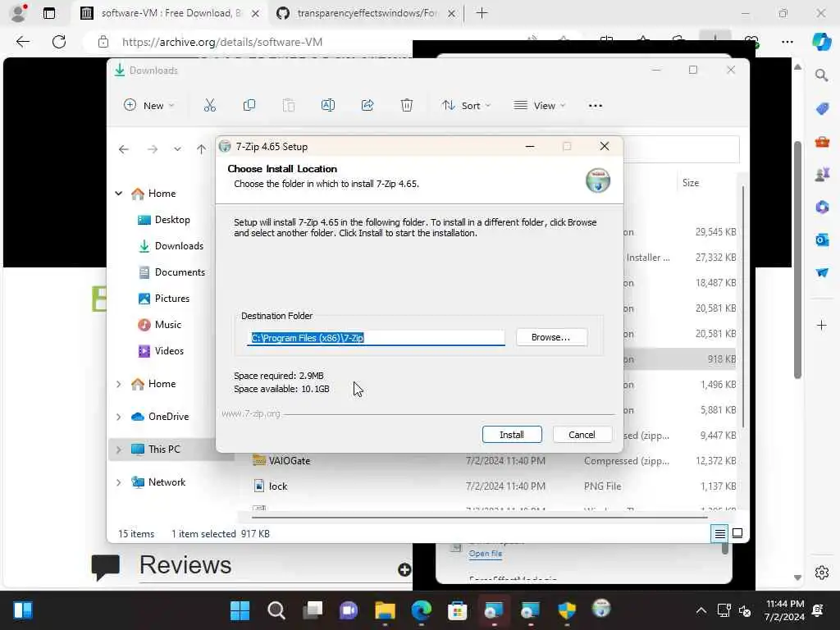Open a new browser tab
This screenshot has height=630, width=840.
[482, 13]
